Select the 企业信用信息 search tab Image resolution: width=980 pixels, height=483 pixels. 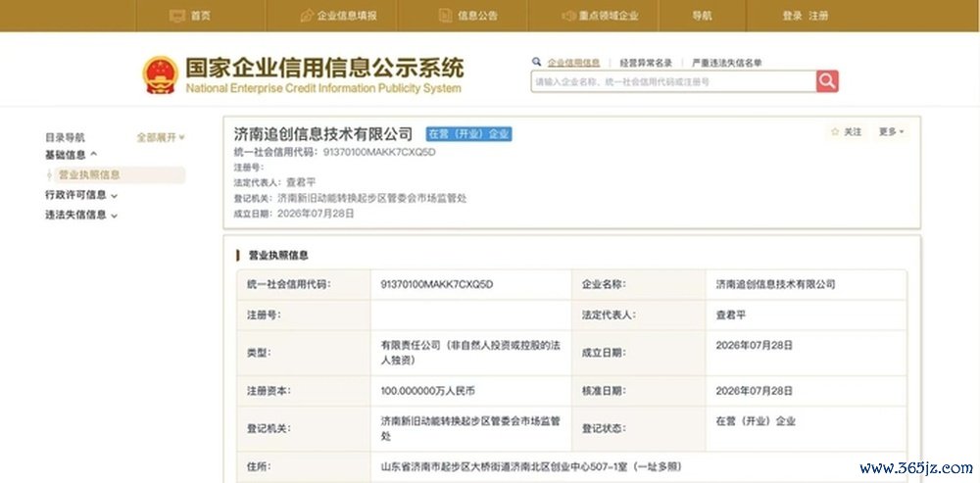pyautogui.click(x=573, y=63)
